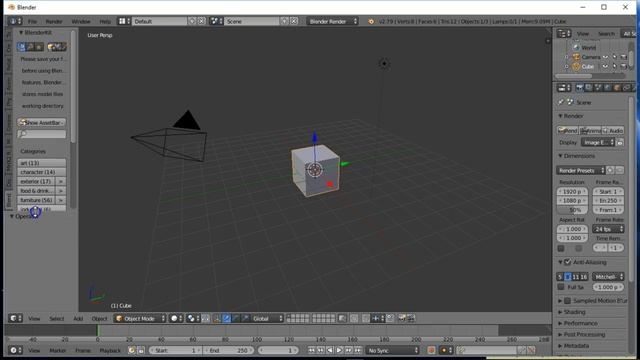Open the timeline Playback menu
640x360 pixels.
[110, 350]
